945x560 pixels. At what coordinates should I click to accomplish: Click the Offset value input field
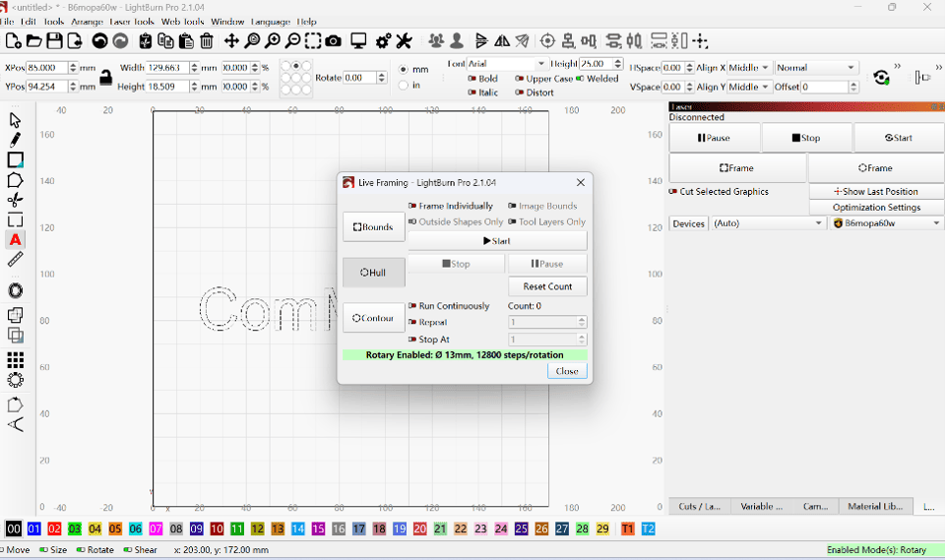click(x=825, y=87)
